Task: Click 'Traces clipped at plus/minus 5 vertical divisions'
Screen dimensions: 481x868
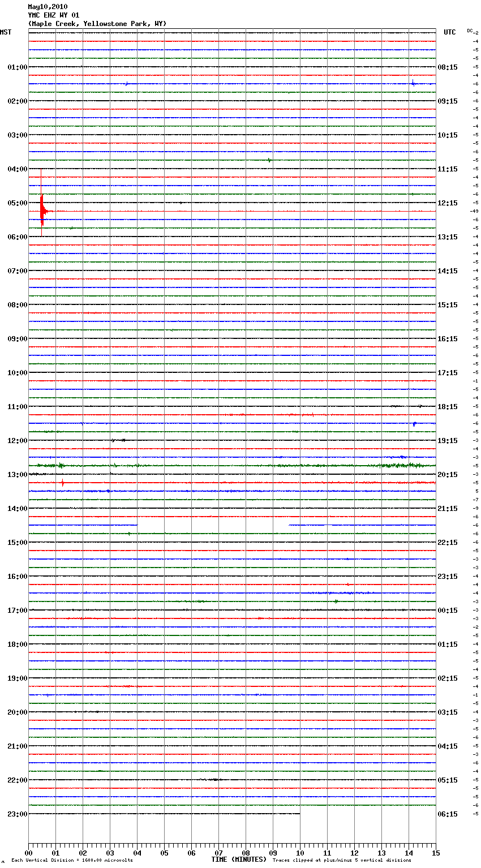Action: pyautogui.click(x=342, y=861)
